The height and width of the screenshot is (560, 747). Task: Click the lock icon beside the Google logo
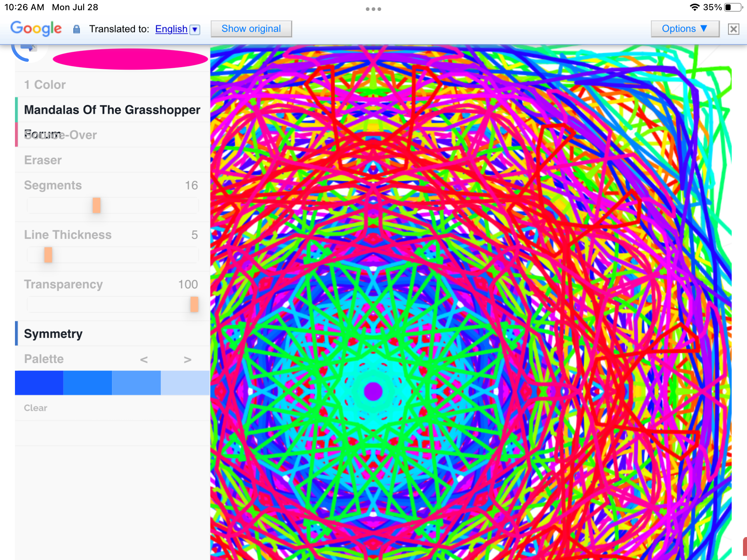(x=76, y=29)
